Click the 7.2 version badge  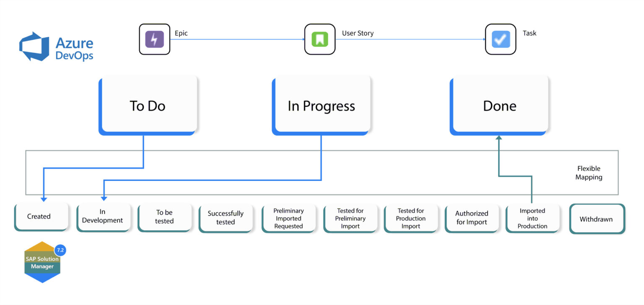click(60, 250)
